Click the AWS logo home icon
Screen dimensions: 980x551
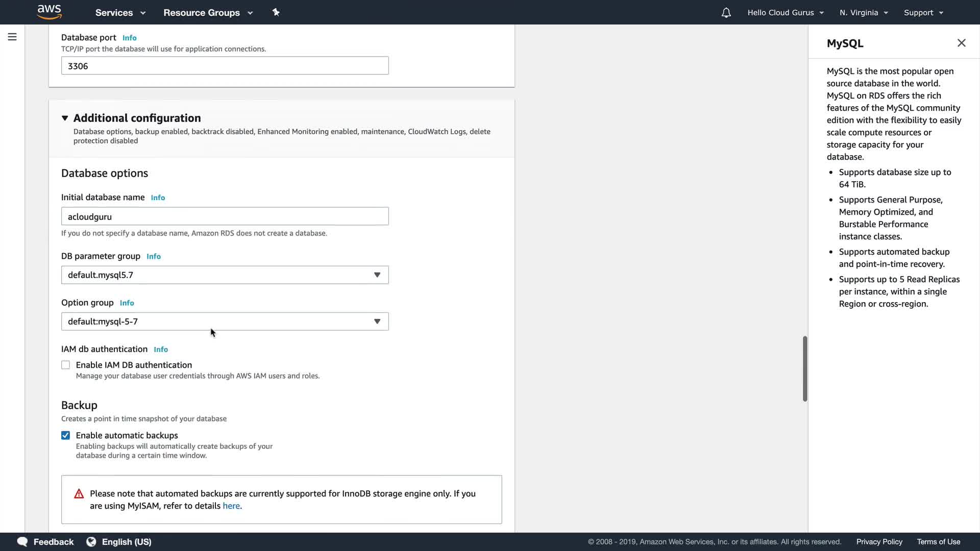tap(50, 12)
